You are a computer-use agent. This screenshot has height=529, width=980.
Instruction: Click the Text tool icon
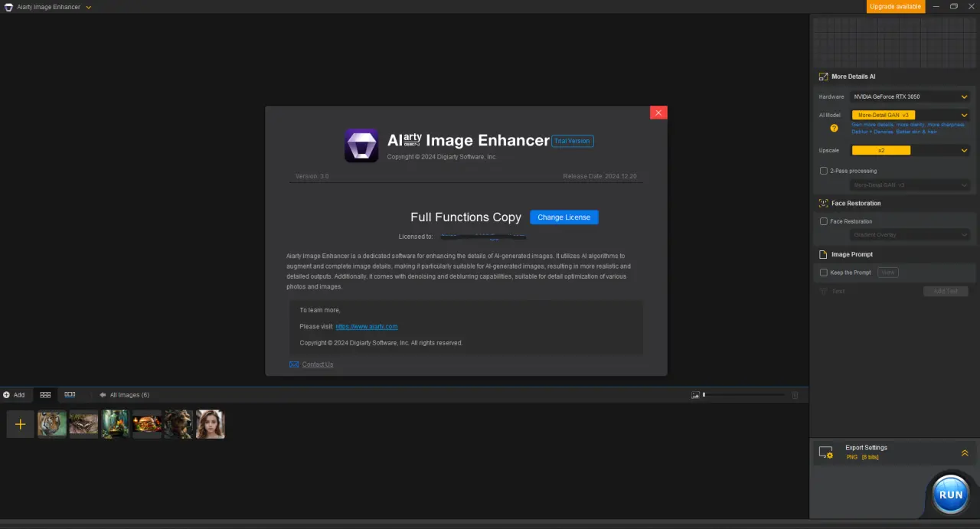click(824, 292)
